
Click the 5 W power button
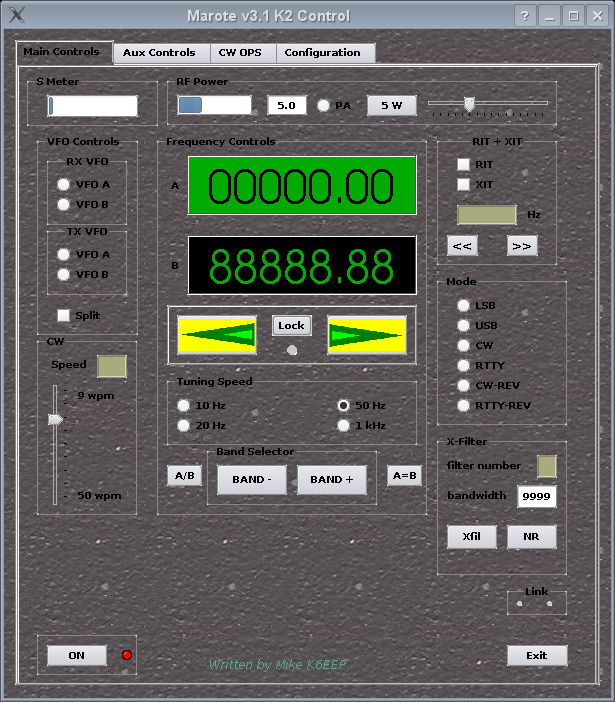392,105
